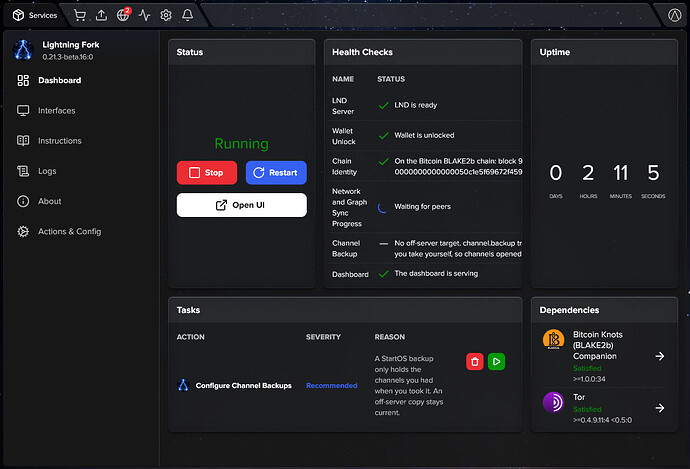690x469 pixels.
Task: Click 'The dashboard is serving' status
Action: coord(436,273)
